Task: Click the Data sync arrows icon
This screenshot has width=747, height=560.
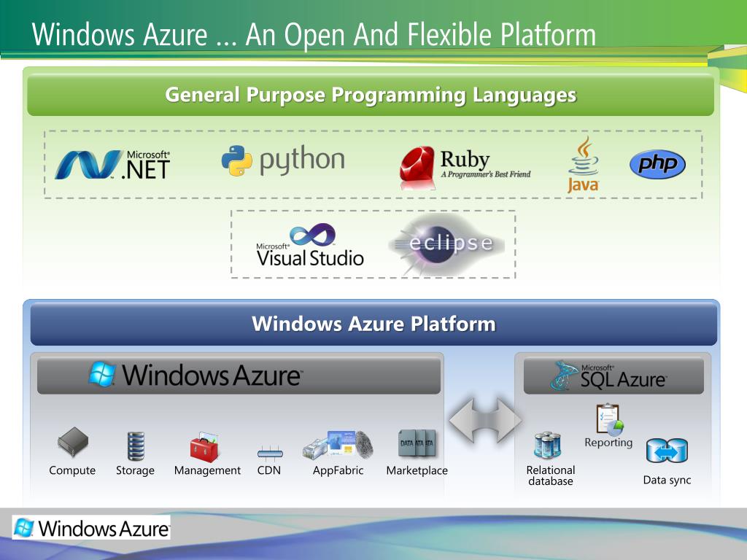Action: click(667, 451)
